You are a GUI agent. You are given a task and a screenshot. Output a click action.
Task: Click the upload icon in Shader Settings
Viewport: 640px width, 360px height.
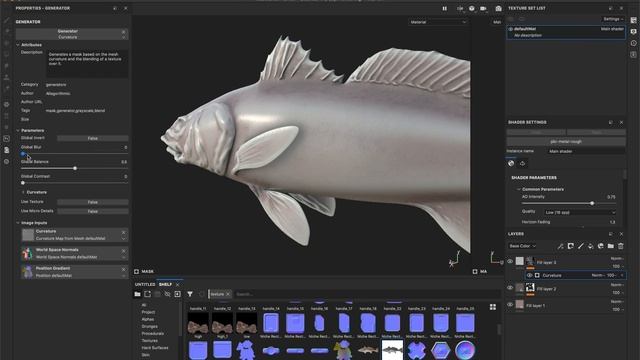522,163
